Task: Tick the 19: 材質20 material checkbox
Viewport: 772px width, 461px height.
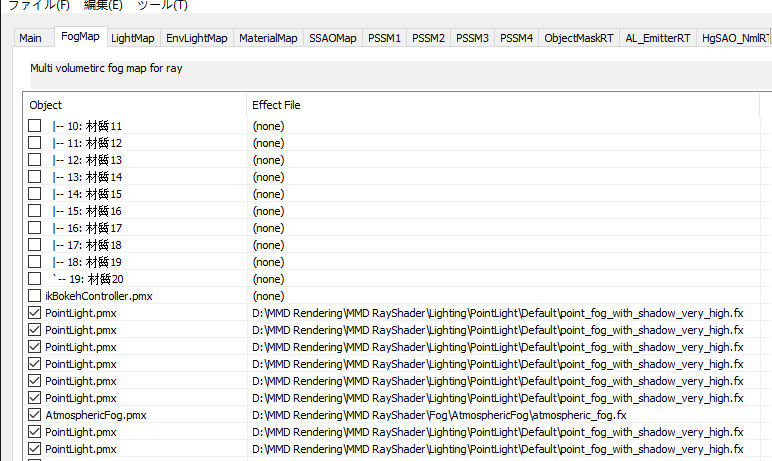Action: pos(34,279)
